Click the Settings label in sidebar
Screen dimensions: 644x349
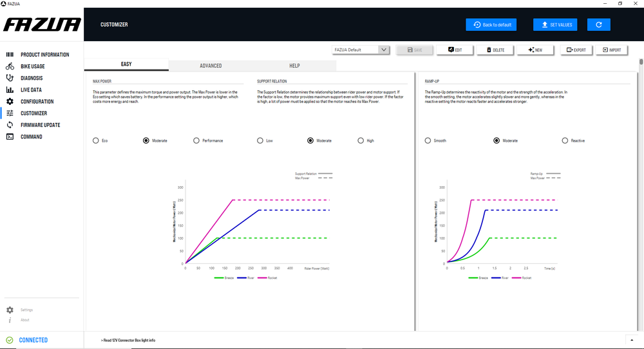click(x=26, y=310)
